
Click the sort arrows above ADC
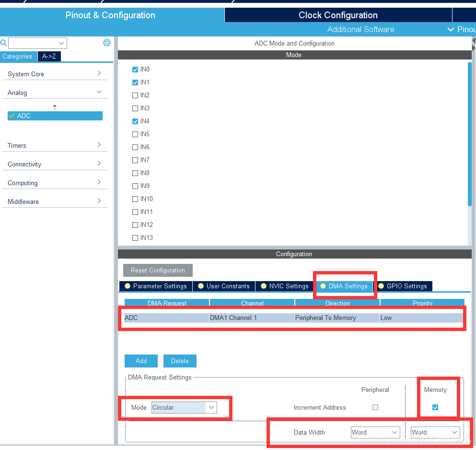[55, 107]
